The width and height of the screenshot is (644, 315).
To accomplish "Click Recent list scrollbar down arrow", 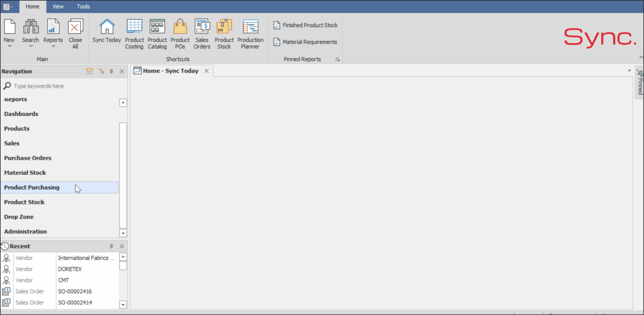I will coord(123,305).
